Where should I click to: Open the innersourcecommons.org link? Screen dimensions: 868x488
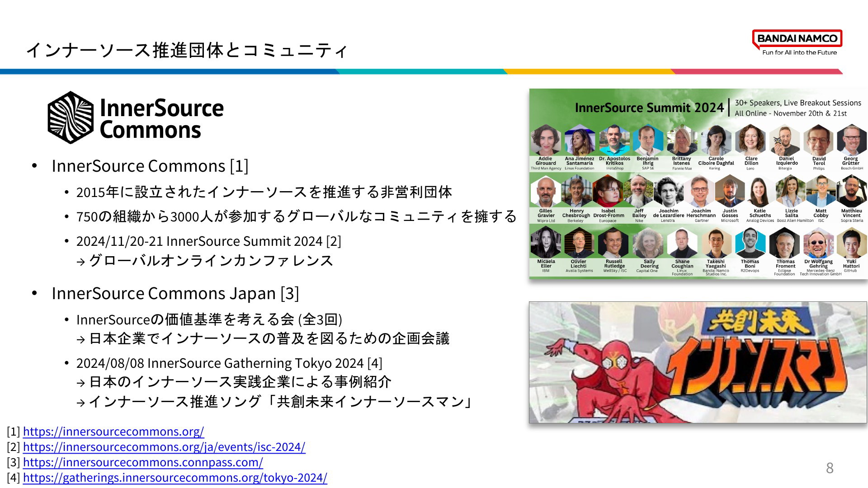pos(113,432)
